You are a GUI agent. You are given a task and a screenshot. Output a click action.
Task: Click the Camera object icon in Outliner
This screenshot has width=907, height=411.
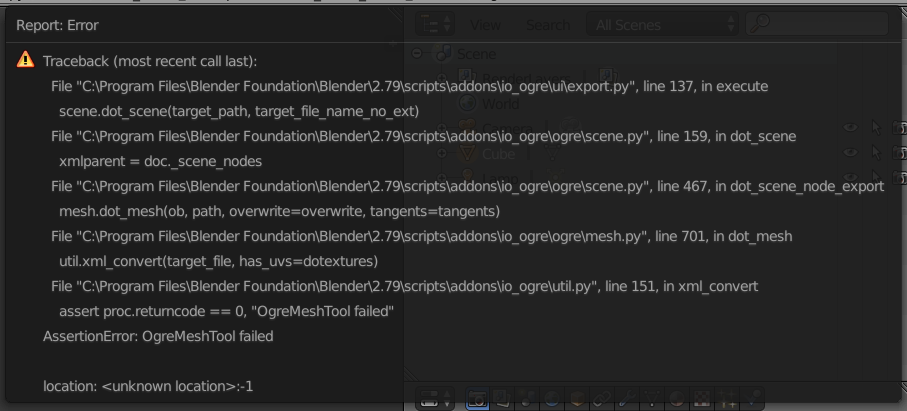coord(467,128)
